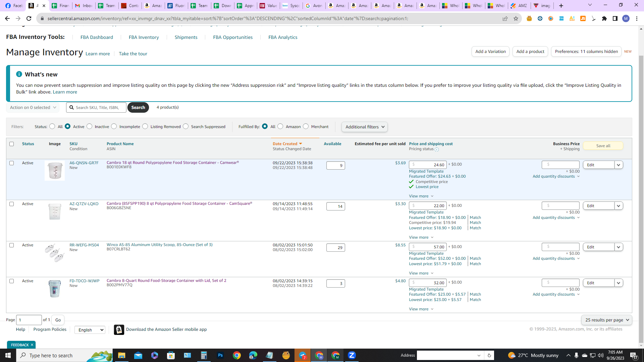This screenshot has height=362, width=644.
Task: Open Take the tour link
Action: [133, 54]
